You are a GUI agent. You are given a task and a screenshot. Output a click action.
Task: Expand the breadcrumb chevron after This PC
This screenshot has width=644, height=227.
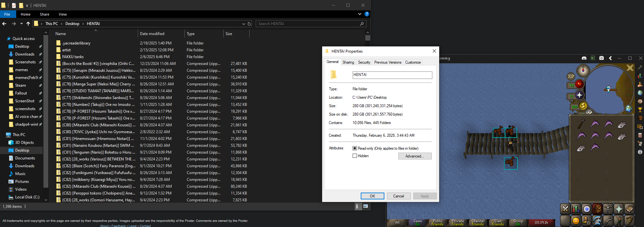coord(61,24)
